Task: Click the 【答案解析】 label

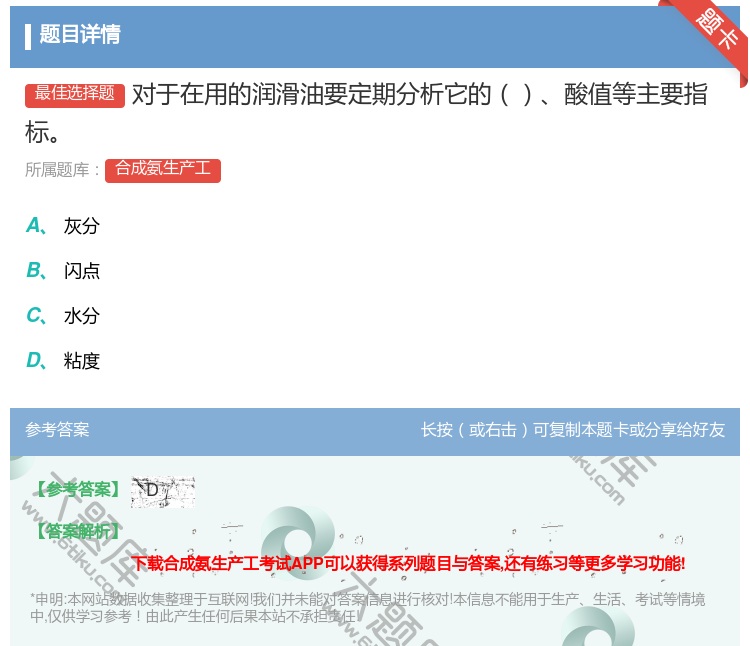Action: pos(77,531)
